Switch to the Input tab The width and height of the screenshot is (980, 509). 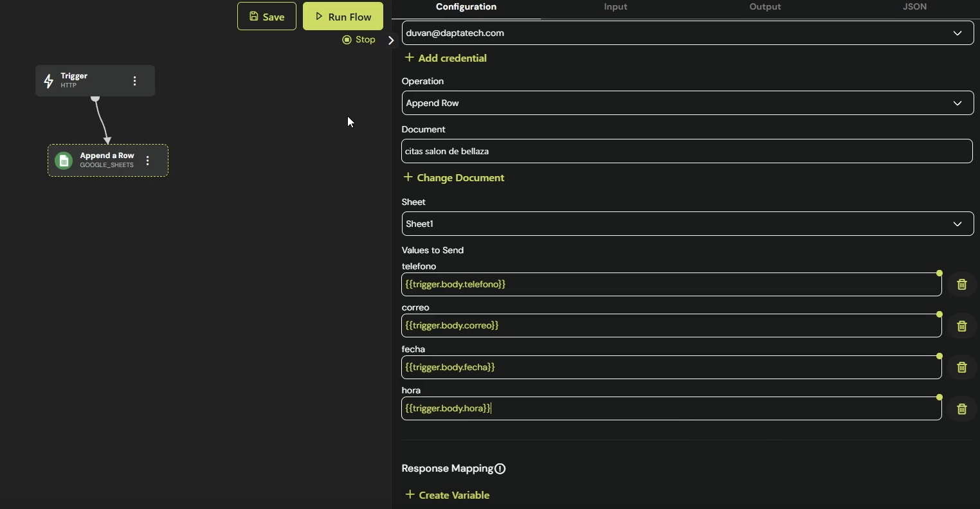(615, 7)
